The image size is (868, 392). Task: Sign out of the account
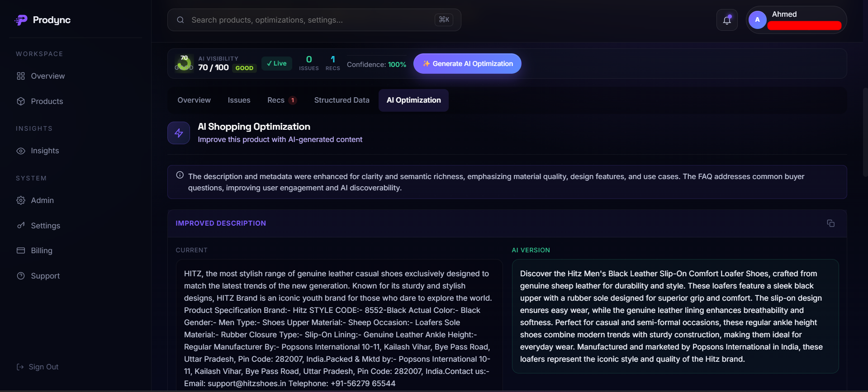click(x=38, y=367)
